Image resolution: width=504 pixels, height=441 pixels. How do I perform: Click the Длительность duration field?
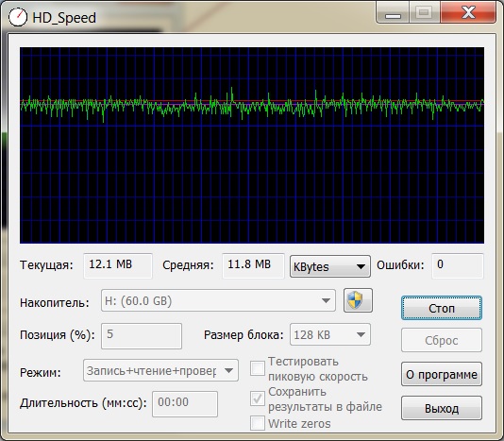click(x=185, y=404)
